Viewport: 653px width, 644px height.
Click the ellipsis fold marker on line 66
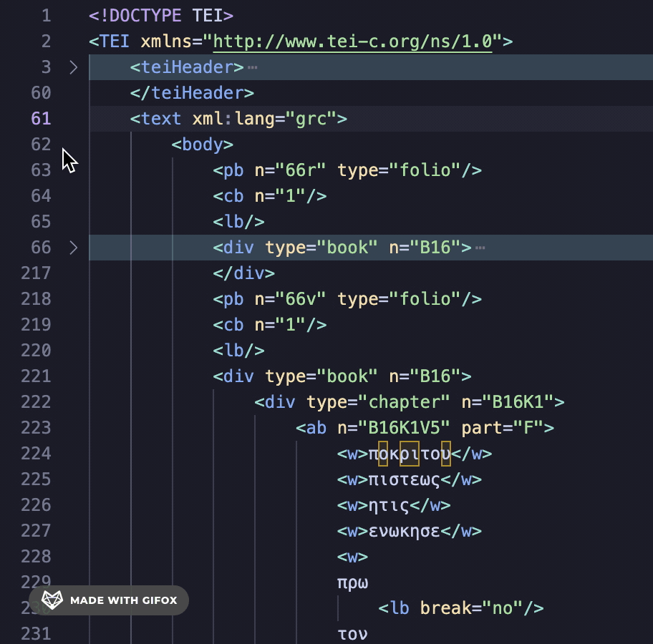480,248
